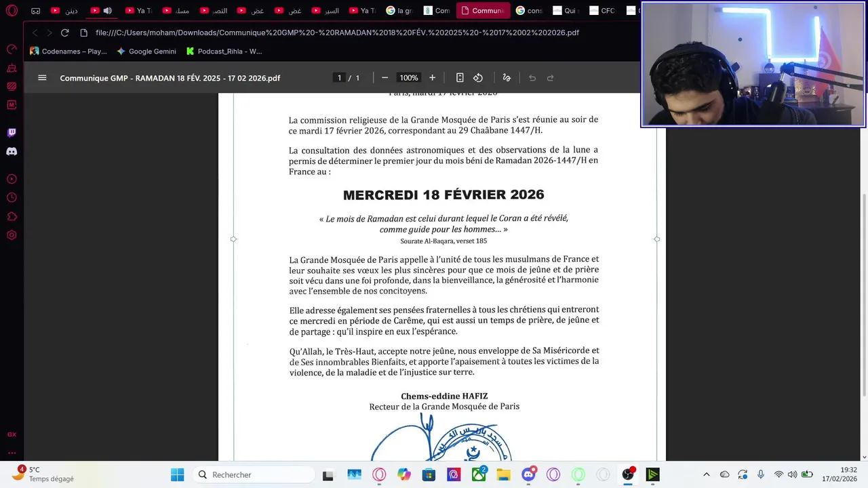
Task: Open the Opera GX main menu logo
Action: coord(12,11)
